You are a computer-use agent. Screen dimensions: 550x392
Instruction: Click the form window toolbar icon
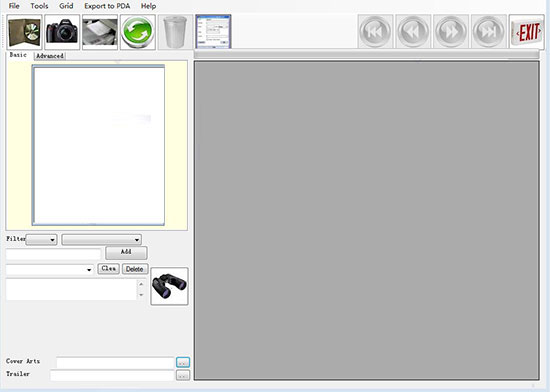click(213, 32)
